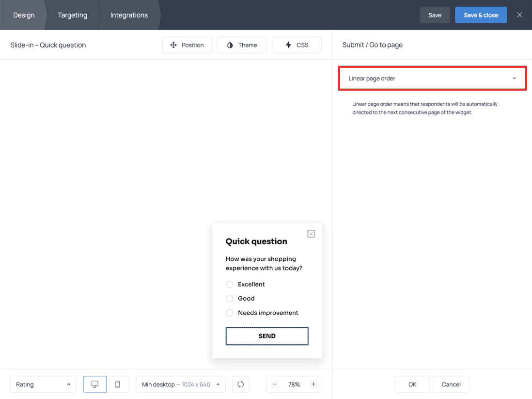
Task: Click Save & close
Action: click(481, 15)
